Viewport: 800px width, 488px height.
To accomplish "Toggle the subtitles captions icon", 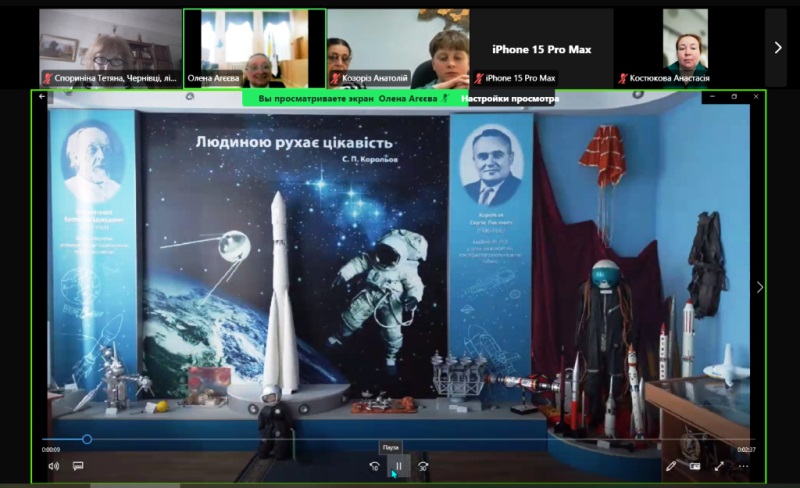I will (77, 466).
